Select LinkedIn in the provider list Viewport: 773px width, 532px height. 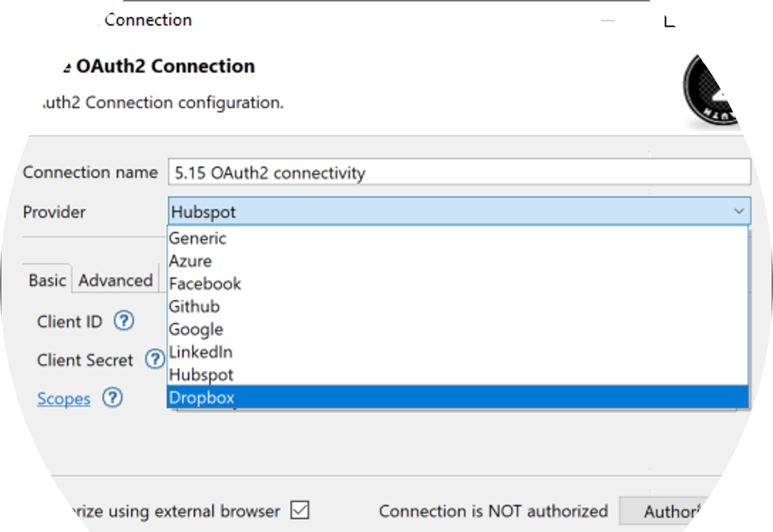click(x=200, y=352)
